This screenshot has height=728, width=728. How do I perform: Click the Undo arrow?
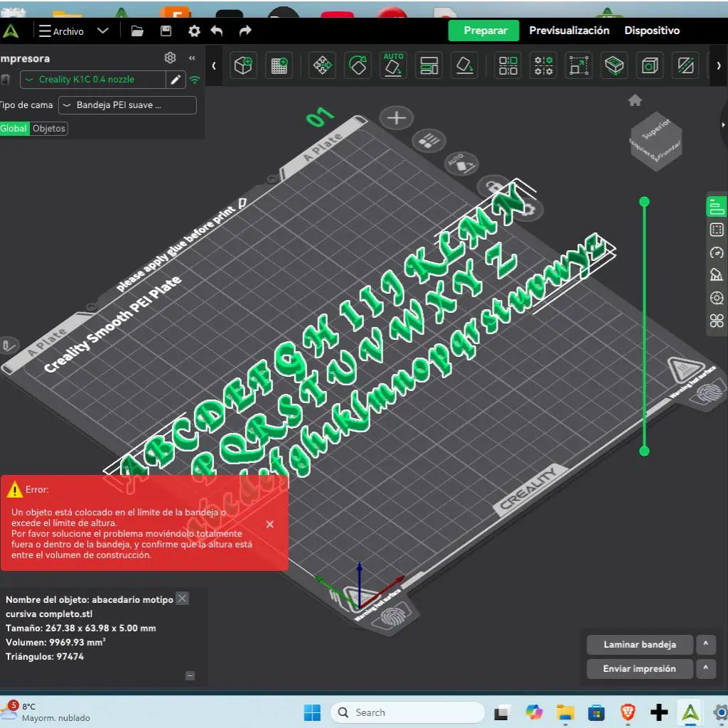pos(217,31)
